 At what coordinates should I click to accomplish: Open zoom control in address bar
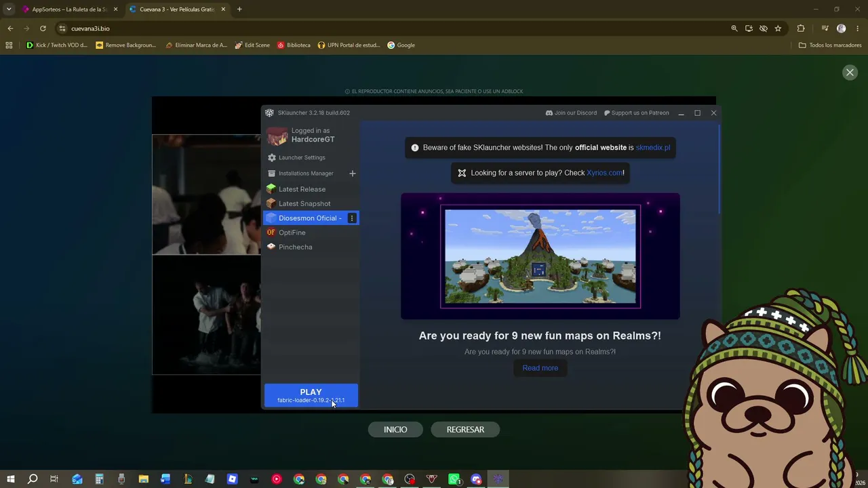(734, 28)
